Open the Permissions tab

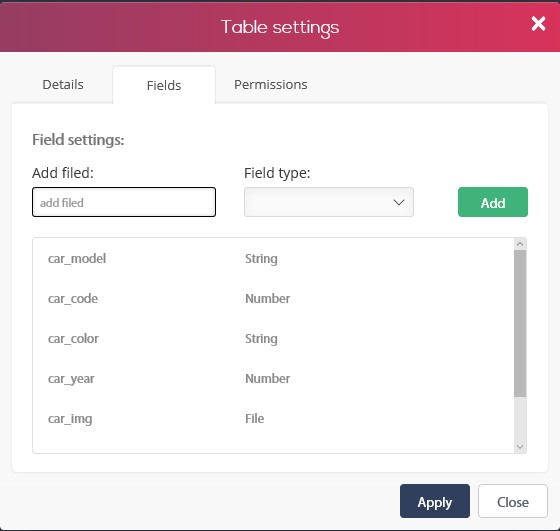(270, 85)
